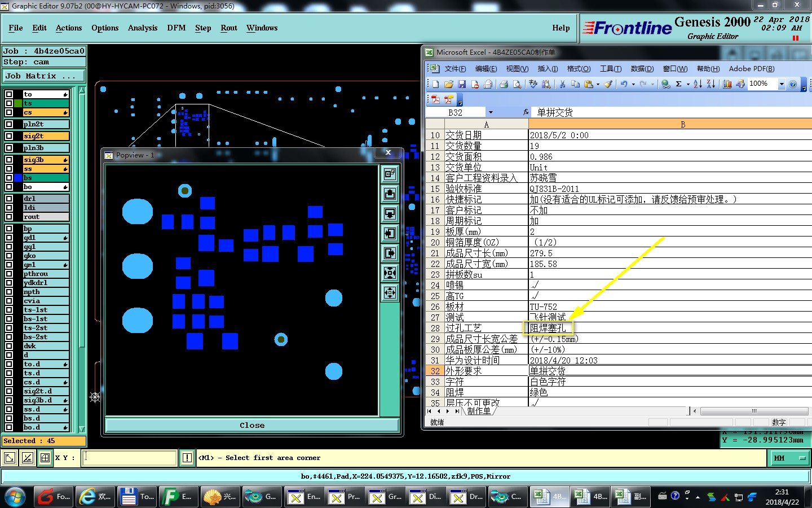Click the Undo arrow icon in Excel
This screenshot has height=508, width=812.
click(x=624, y=84)
